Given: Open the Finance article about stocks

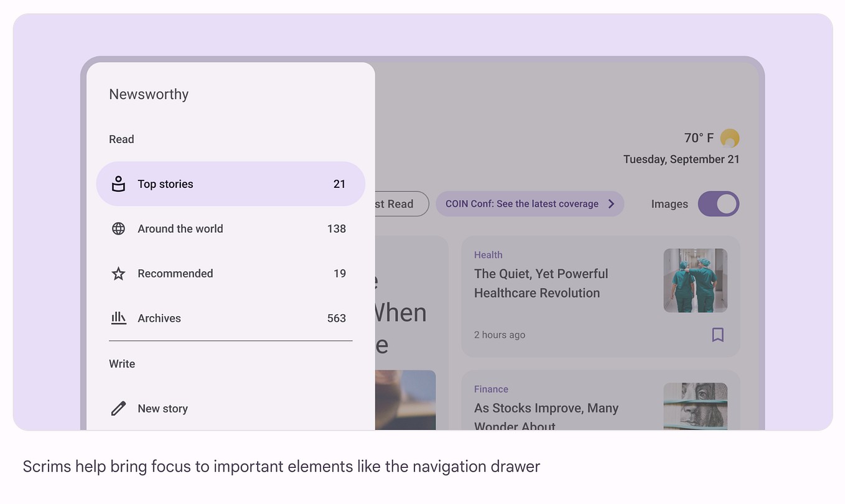Looking at the screenshot, I should (x=546, y=408).
